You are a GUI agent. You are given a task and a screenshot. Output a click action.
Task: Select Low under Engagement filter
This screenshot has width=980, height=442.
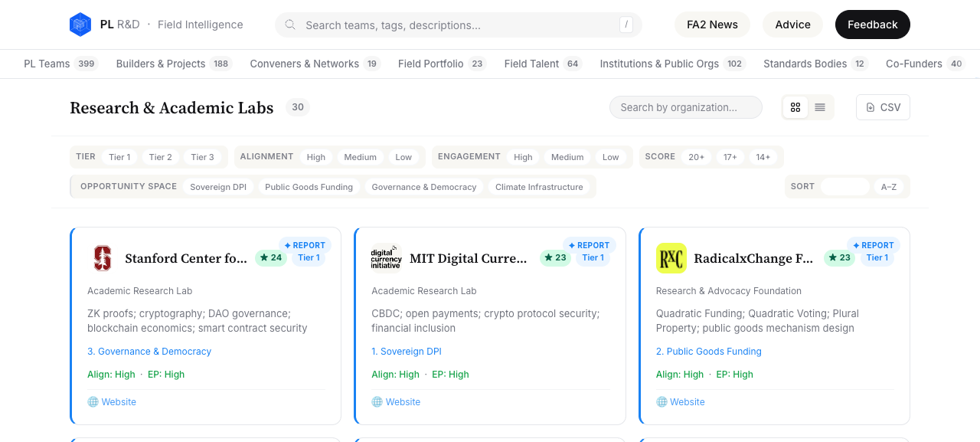click(x=610, y=157)
